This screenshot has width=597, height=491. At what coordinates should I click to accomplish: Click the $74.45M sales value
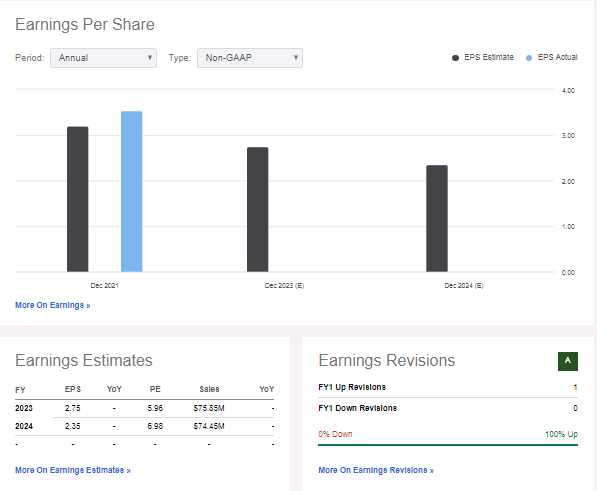(x=209, y=426)
